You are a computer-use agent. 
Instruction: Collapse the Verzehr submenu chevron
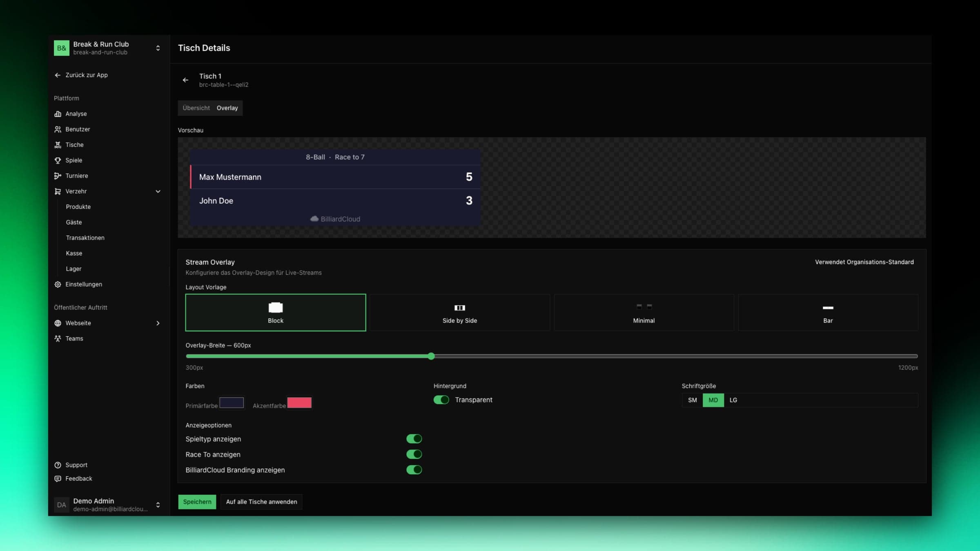(x=158, y=191)
